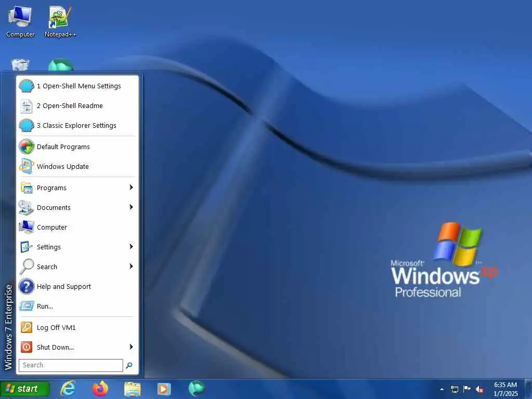Click the Programs folder icon
Screen dimensions: 532x399
[26, 188]
